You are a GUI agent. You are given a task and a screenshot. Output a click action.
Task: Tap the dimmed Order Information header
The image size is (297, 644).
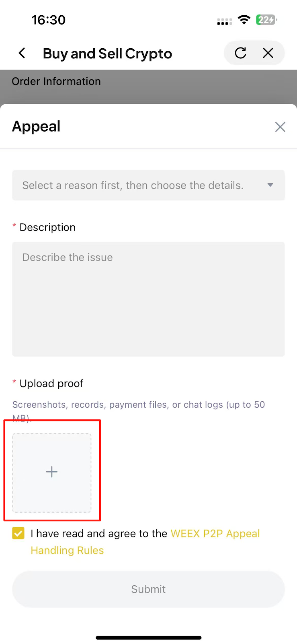coord(56,81)
